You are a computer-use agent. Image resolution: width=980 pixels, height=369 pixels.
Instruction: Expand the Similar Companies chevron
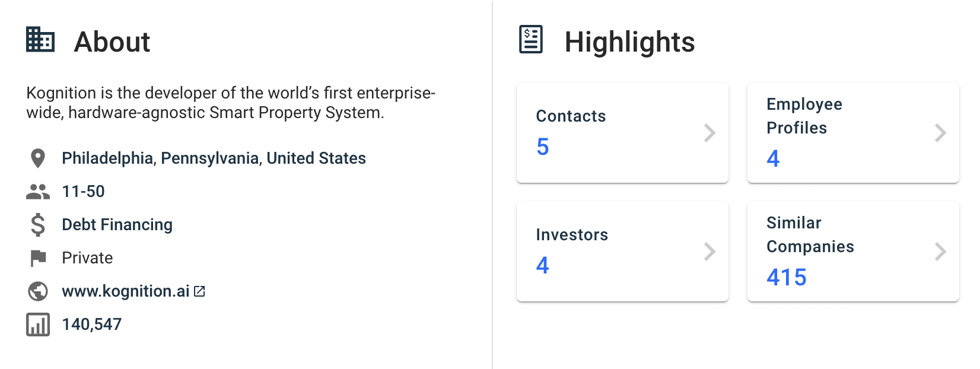(940, 252)
